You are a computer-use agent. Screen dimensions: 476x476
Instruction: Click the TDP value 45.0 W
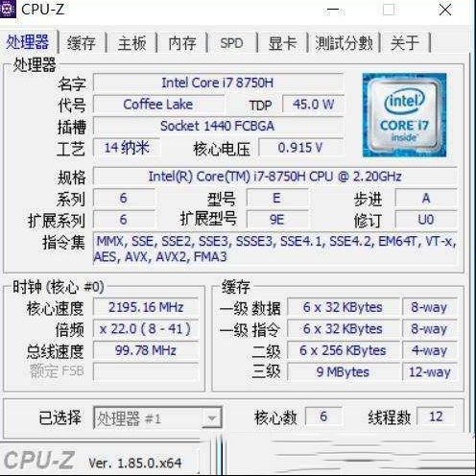point(314,105)
